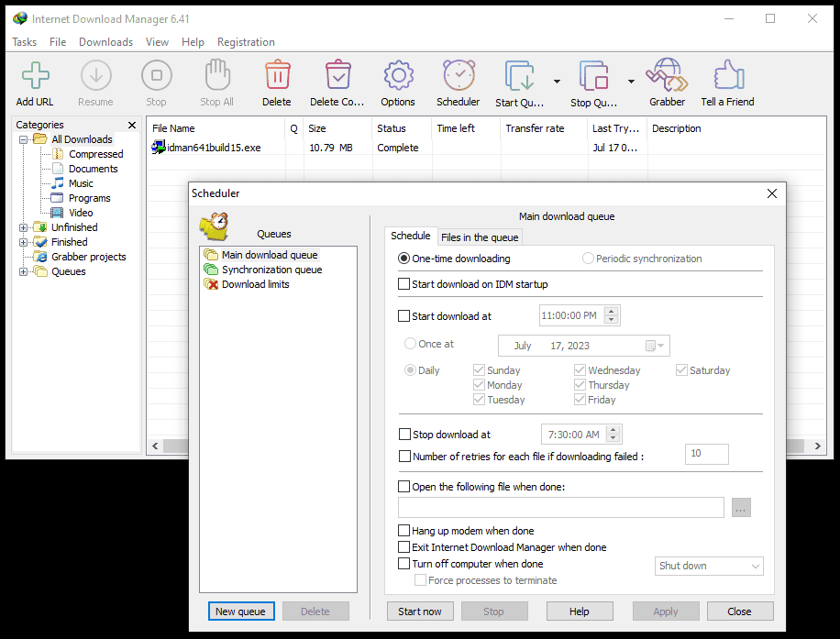Close the Scheduler dialog with X
840x639 pixels.
coord(772,193)
